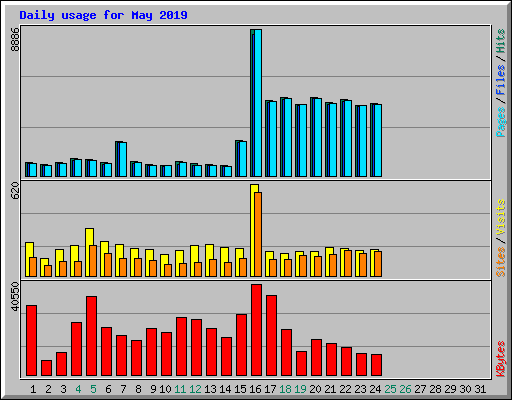The image size is (512, 400).
Task: Click the yellow visits bar for day 1
Action: tap(29, 259)
